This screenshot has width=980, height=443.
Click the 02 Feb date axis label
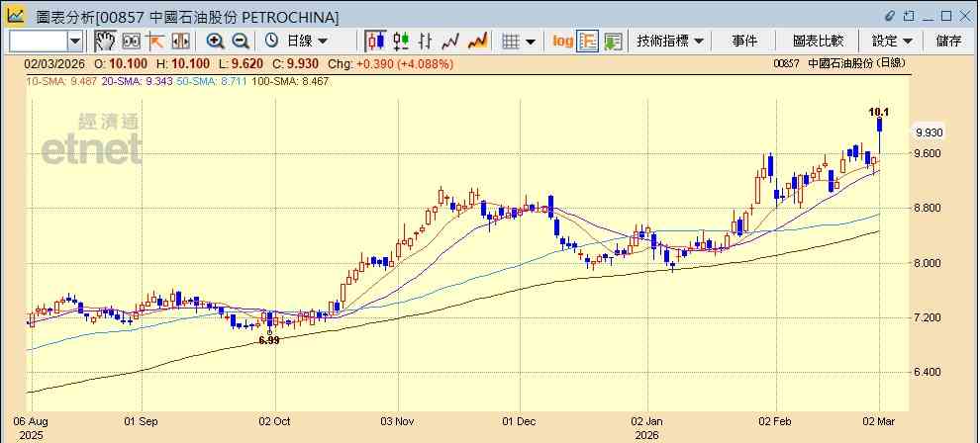pos(776,421)
